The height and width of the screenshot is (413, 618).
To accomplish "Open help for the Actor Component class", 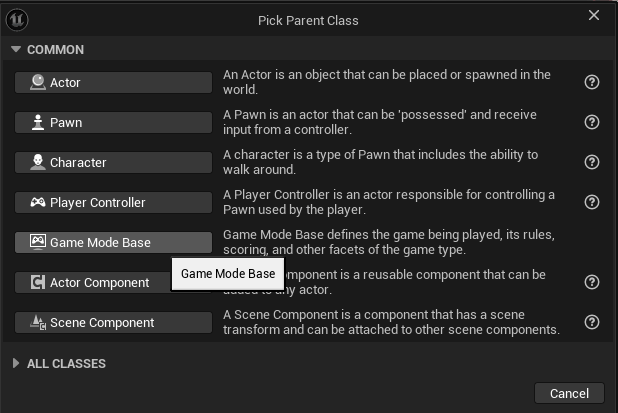I will coord(592,282).
